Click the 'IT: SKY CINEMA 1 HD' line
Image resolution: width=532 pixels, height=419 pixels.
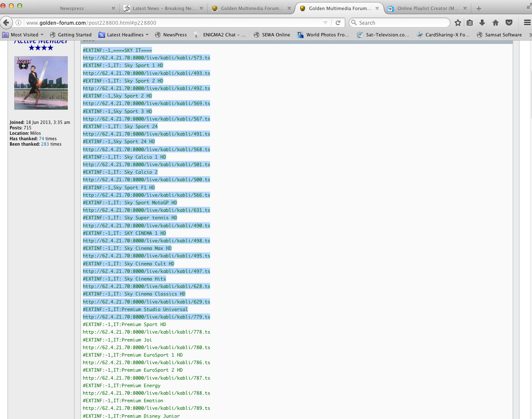click(124, 233)
